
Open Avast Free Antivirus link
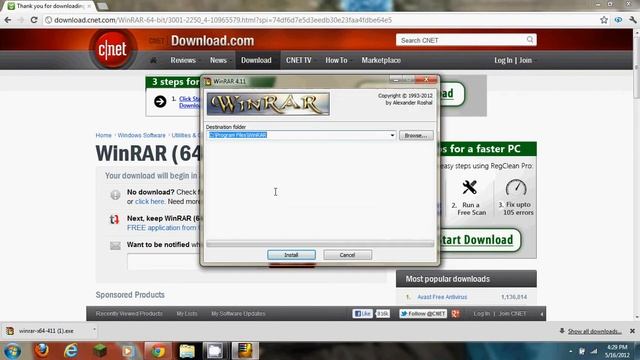442,297
